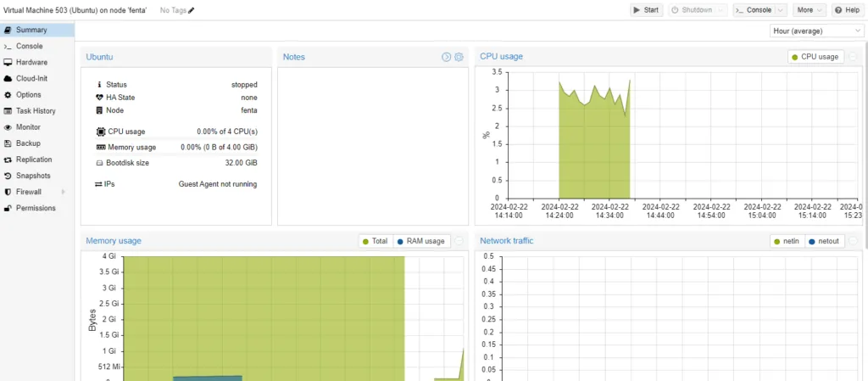The width and height of the screenshot is (868, 381).
Task: Go to the Hardware section
Action: pyautogui.click(x=37, y=63)
